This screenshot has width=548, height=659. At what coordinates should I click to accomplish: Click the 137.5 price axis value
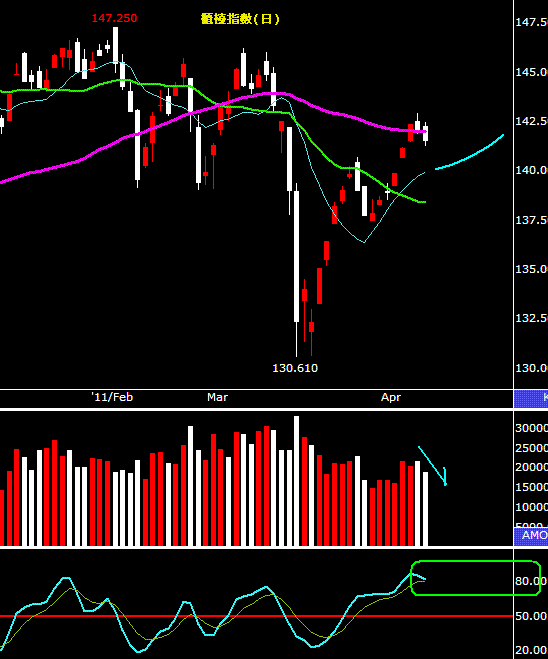pos(532,220)
